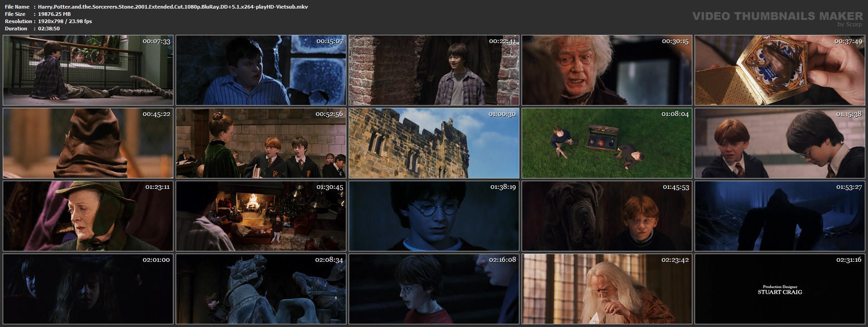Click the 'File Name' label
This screenshot has height=327, width=868.
tap(17, 7)
